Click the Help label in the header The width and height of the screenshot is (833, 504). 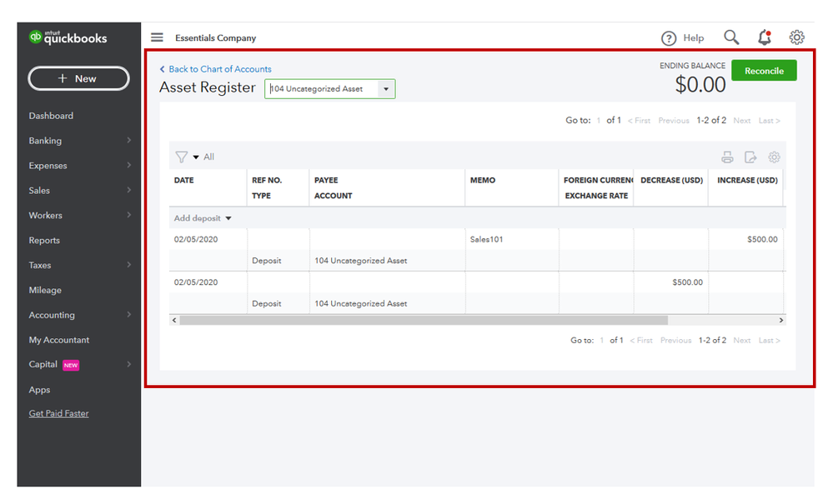(x=693, y=38)
